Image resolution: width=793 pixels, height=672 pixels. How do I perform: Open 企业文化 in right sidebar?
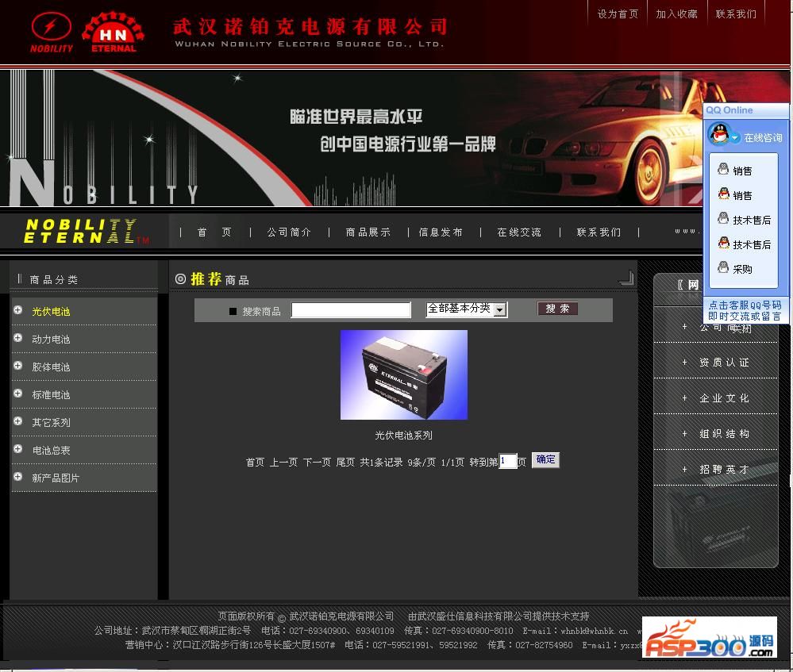(x=724, y=398)
